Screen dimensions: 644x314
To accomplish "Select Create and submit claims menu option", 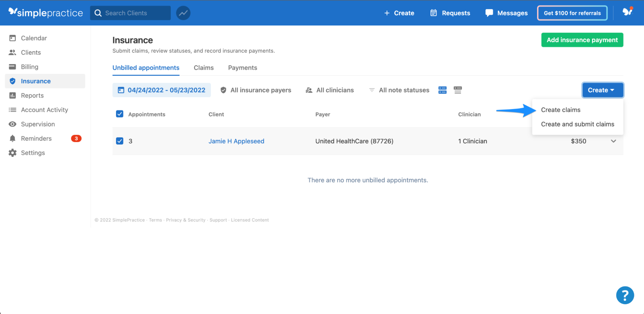I will tap(578, 124).
